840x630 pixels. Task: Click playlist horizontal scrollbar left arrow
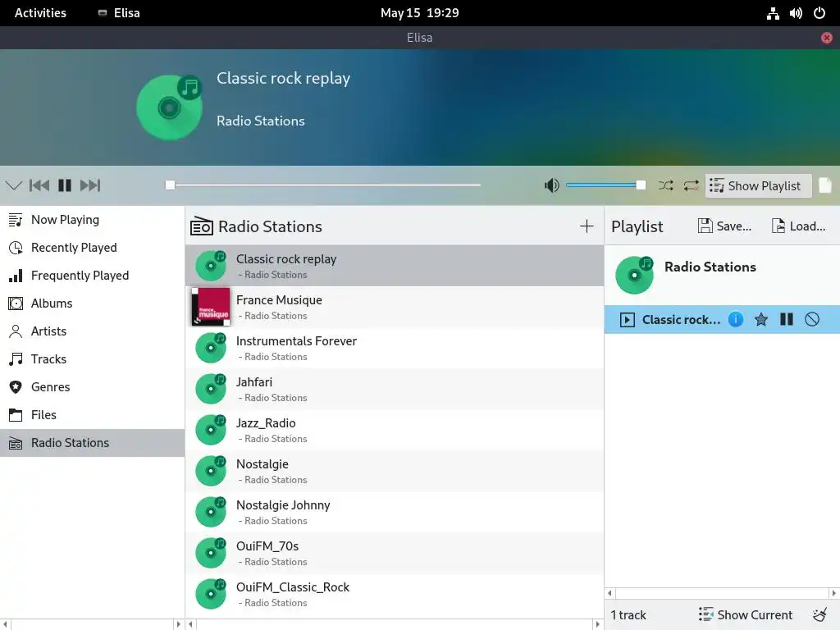610,593
